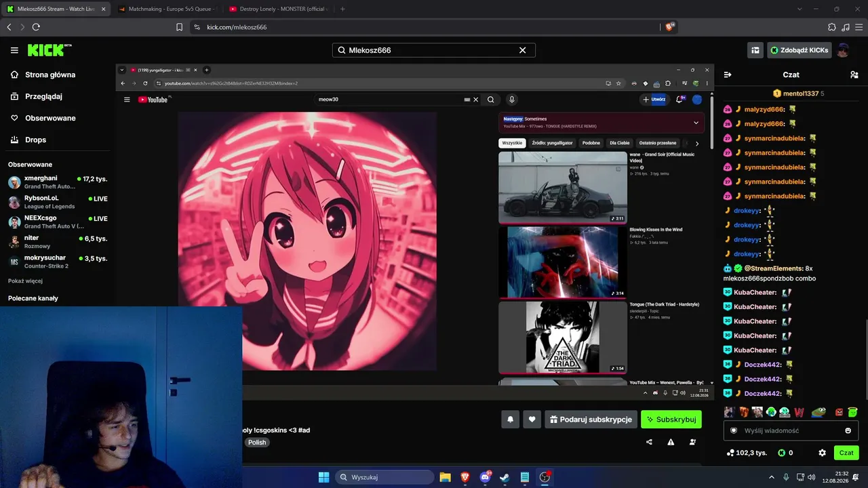Click the Kick search box
868x488 pixels.
click(434, 50)
